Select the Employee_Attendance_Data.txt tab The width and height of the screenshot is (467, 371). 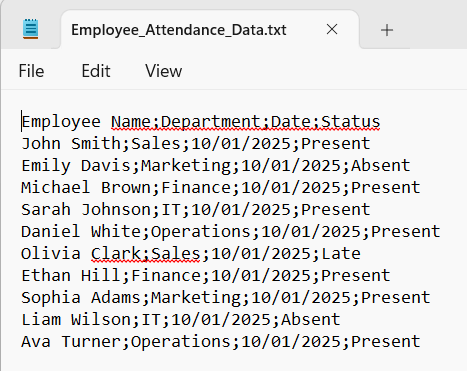click(x=210, y=30)
